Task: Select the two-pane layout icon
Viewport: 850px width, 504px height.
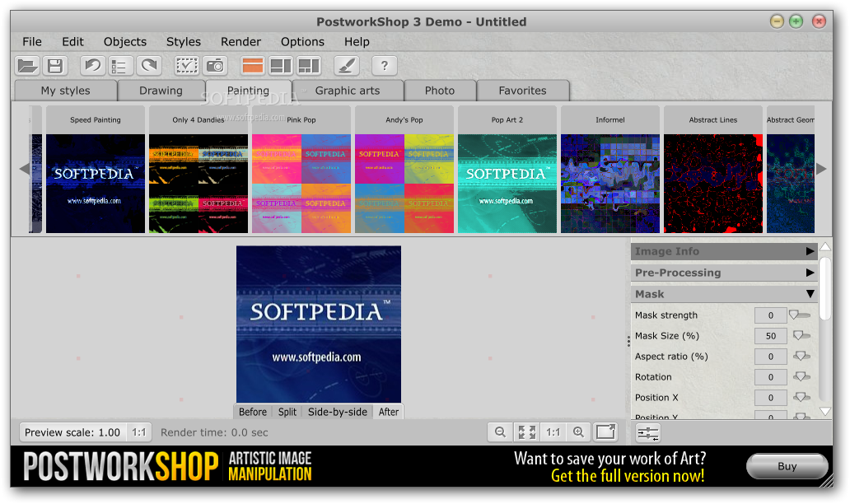Action: point(281,66)
